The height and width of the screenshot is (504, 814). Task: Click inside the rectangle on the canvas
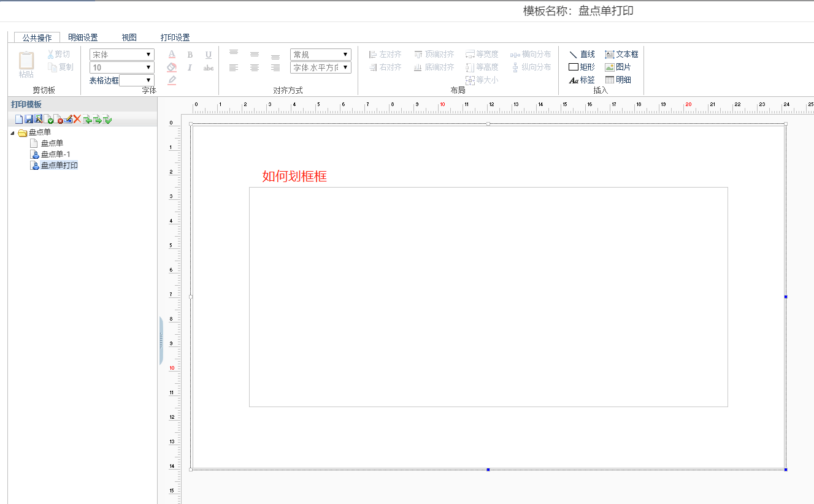pyautogui.click(x=488, y=297)
